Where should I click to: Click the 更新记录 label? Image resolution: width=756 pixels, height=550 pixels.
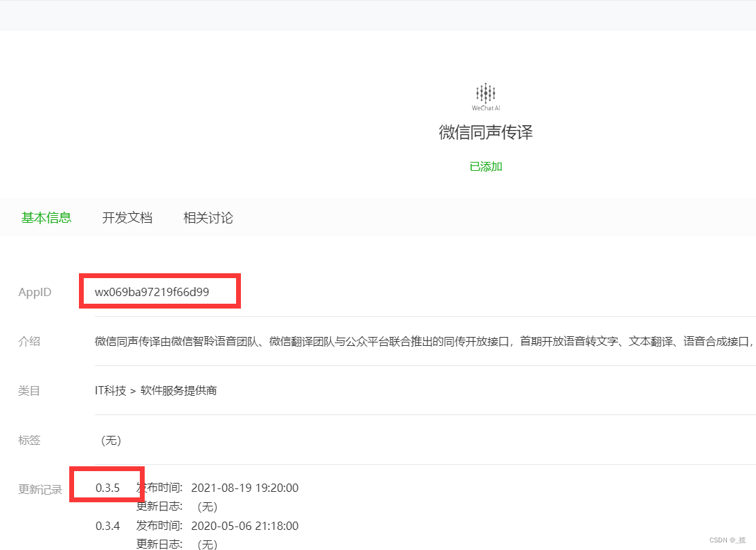tap(40, 490)
